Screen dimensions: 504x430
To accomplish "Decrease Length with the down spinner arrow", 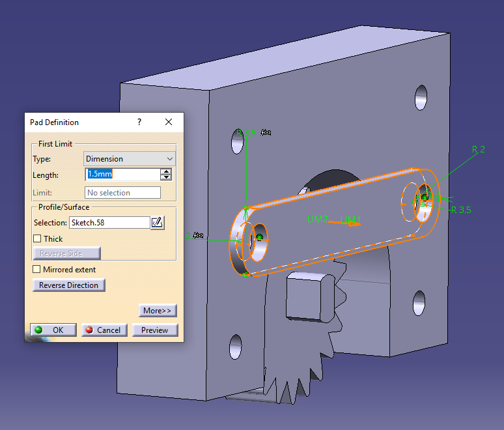I will [x=166, y=177].
